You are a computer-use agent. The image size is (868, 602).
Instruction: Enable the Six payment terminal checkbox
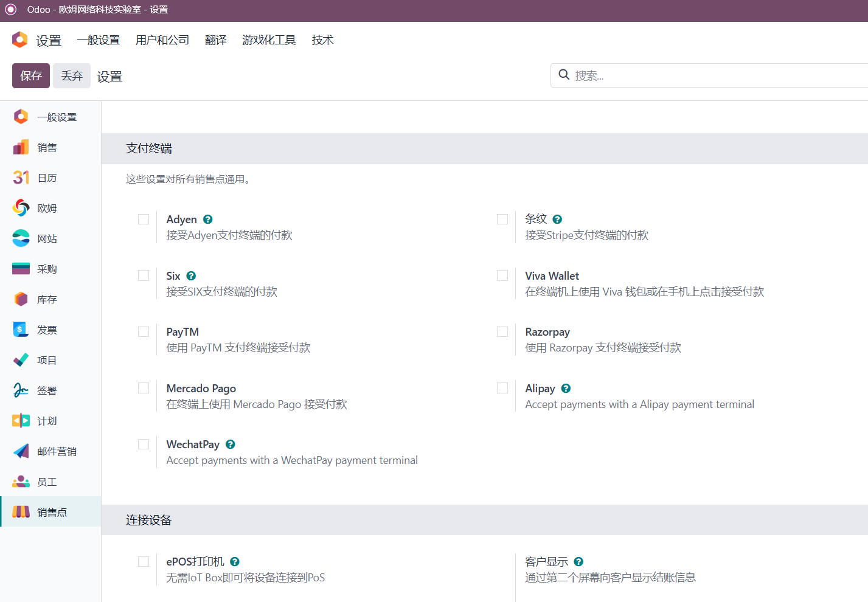tap(144, 275)
